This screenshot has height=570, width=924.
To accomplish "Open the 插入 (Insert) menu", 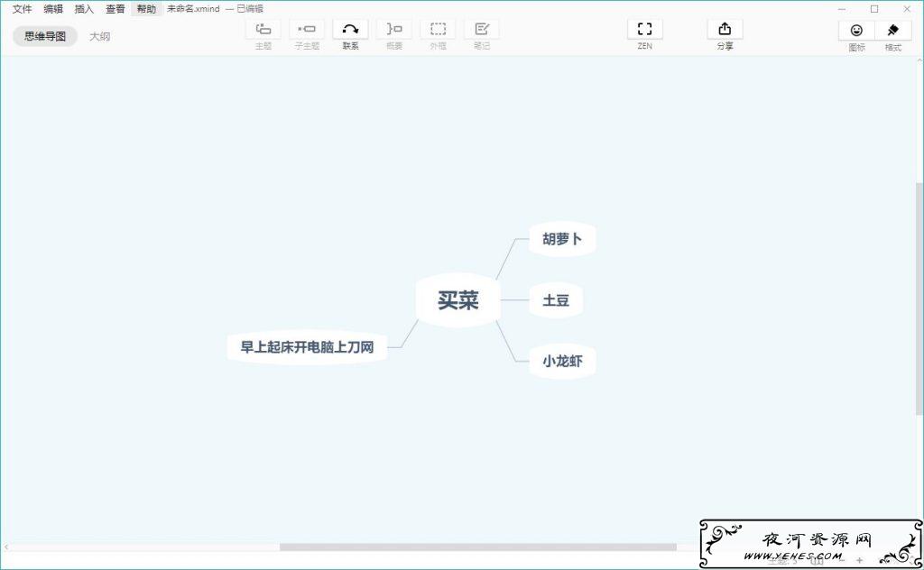I will click(84, 9).
